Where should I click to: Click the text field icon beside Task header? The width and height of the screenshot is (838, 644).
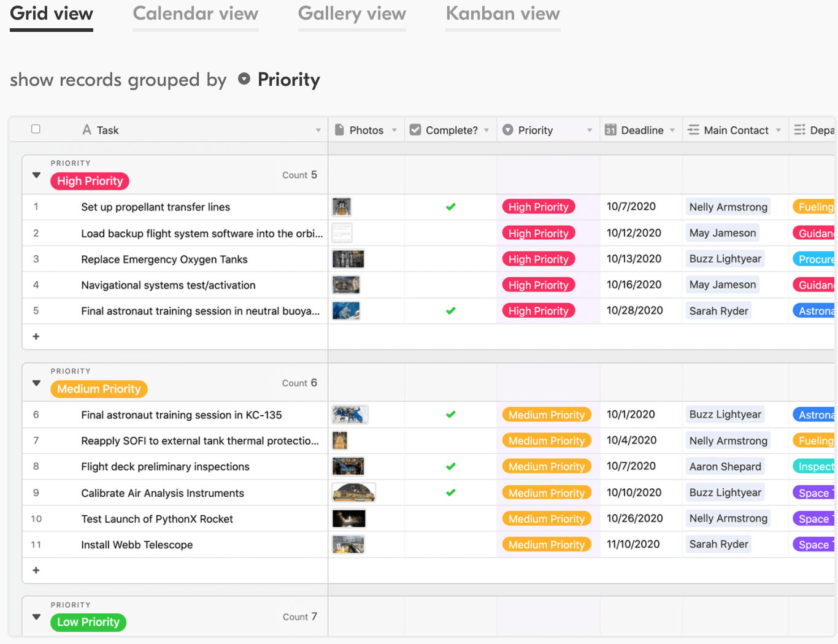pyautogui.click(x=86, y=130)
